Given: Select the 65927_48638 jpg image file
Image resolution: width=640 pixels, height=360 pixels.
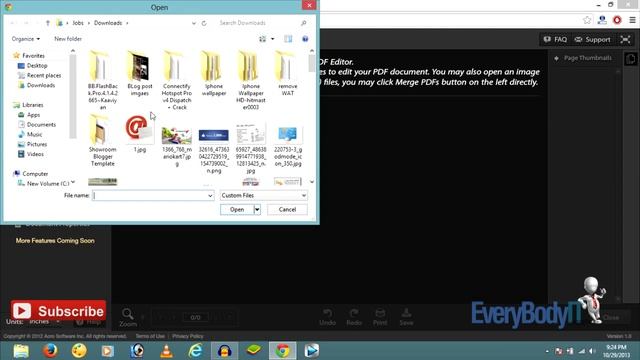Looking at the screenshot, I should (251, 148).
